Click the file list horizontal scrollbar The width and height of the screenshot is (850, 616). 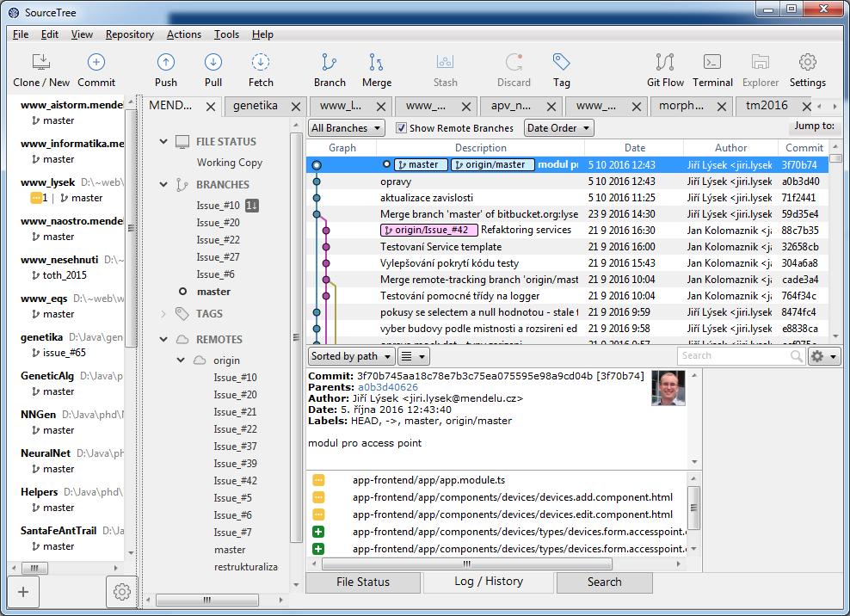tap(467, 564)
